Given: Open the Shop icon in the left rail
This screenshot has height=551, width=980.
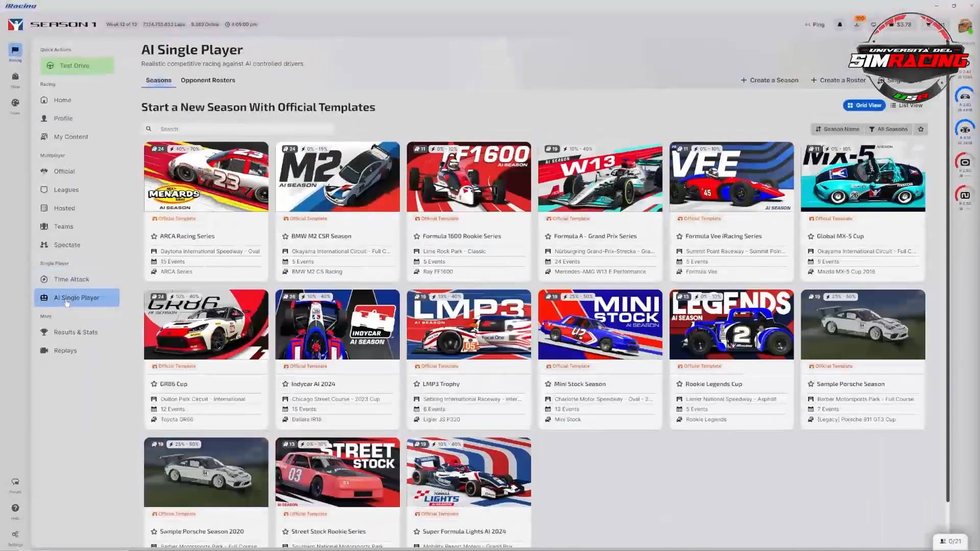Looking at the screenshot, I should click(x=15, y=78).
